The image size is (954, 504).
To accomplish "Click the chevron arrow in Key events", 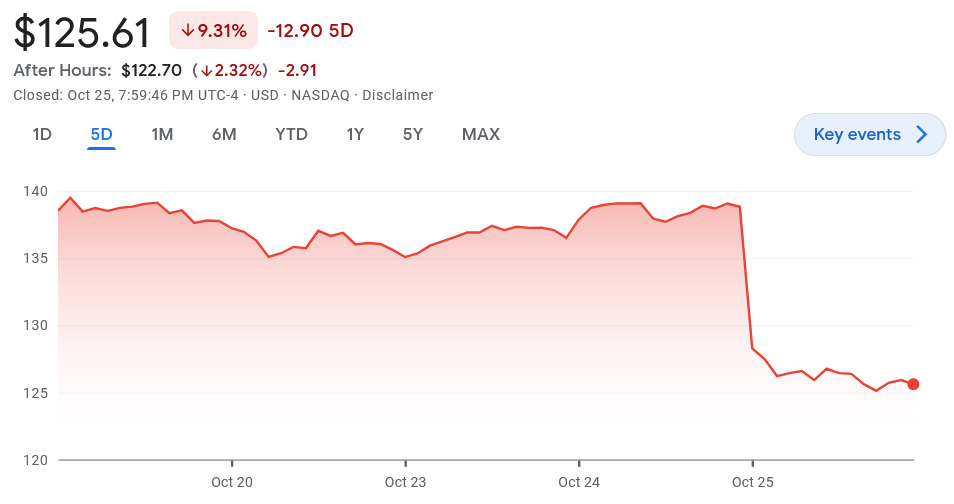I will click(x=922, y=135).
